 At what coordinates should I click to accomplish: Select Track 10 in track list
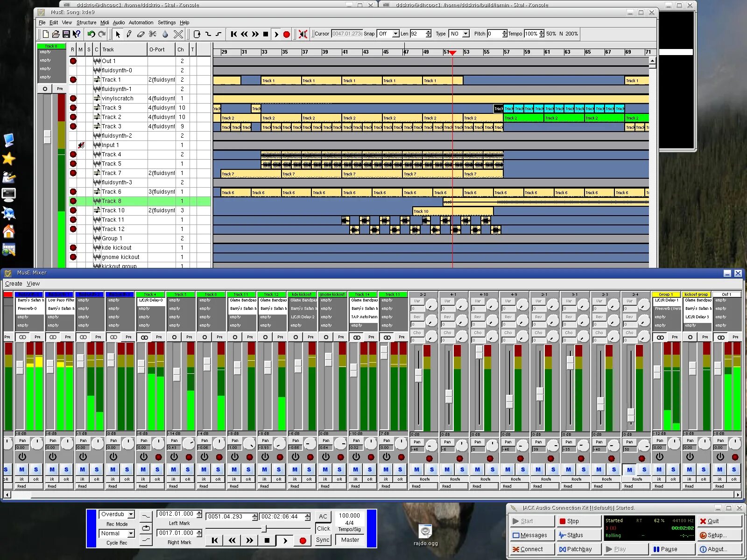coord(113,210)
